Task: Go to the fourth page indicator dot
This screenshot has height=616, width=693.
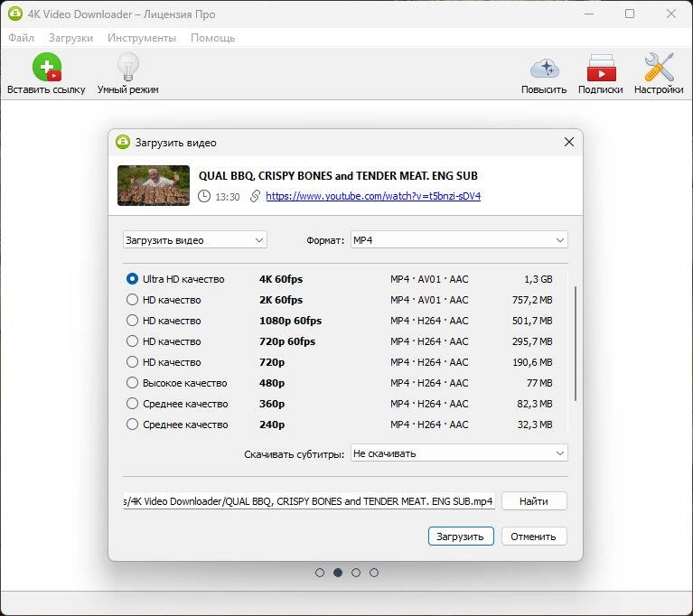Action: [374, 573]
